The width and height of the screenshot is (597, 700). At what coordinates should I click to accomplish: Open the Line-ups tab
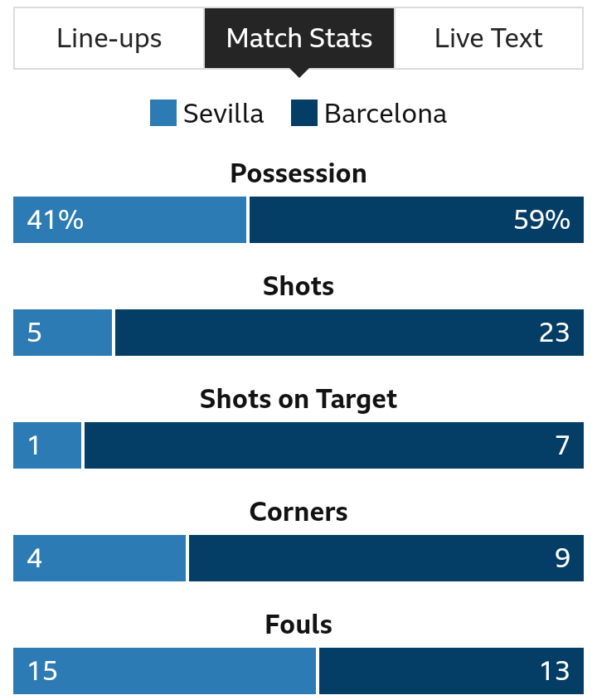point(109,38)
